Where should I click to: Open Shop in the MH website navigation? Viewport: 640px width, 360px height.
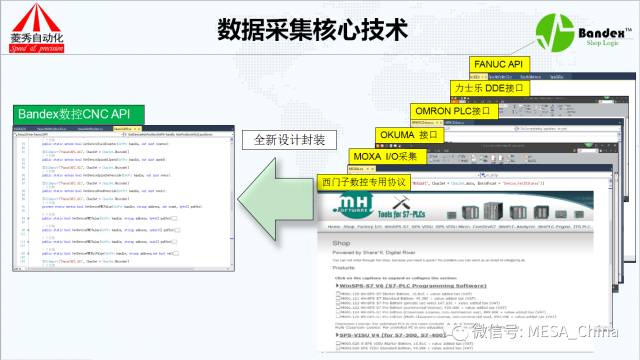click(x=349, y=227)
